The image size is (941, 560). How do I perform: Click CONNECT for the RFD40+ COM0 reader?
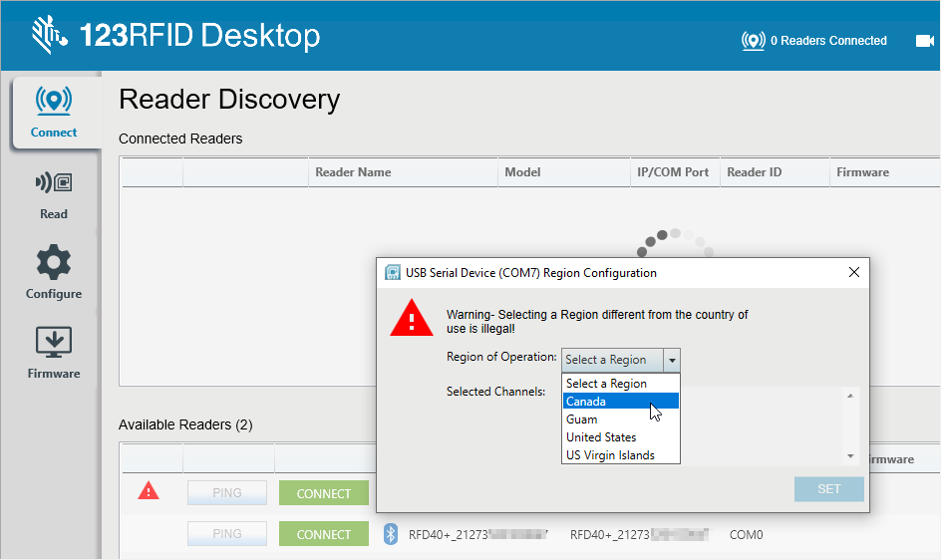click(324, 535)
